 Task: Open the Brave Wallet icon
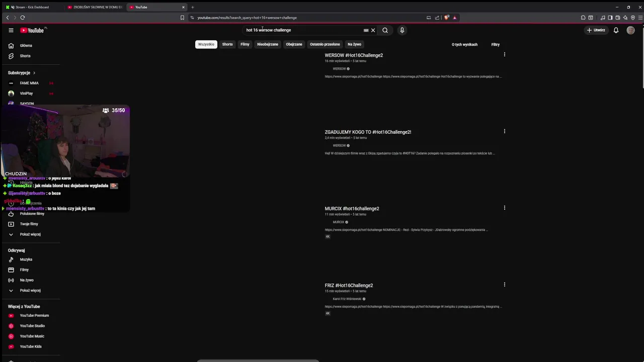[618, 18]
